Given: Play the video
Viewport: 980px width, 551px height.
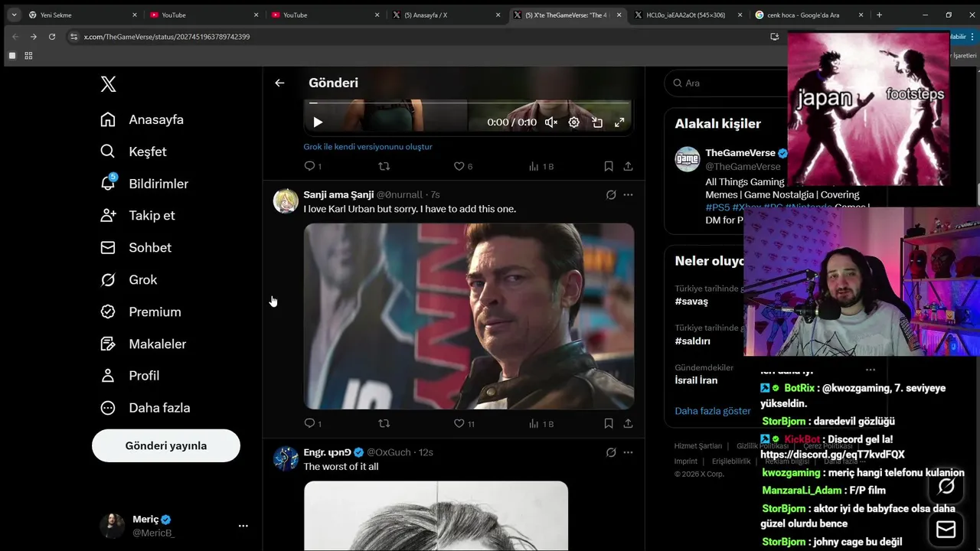Looking at the screenshot, I should click(318, 122).
